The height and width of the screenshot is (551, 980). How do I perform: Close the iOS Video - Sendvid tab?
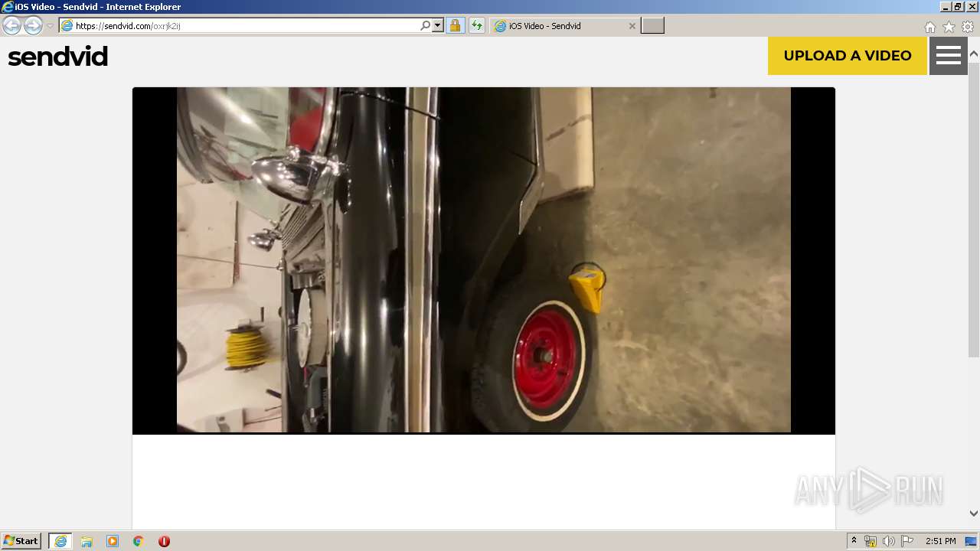(x=632, y=26)
